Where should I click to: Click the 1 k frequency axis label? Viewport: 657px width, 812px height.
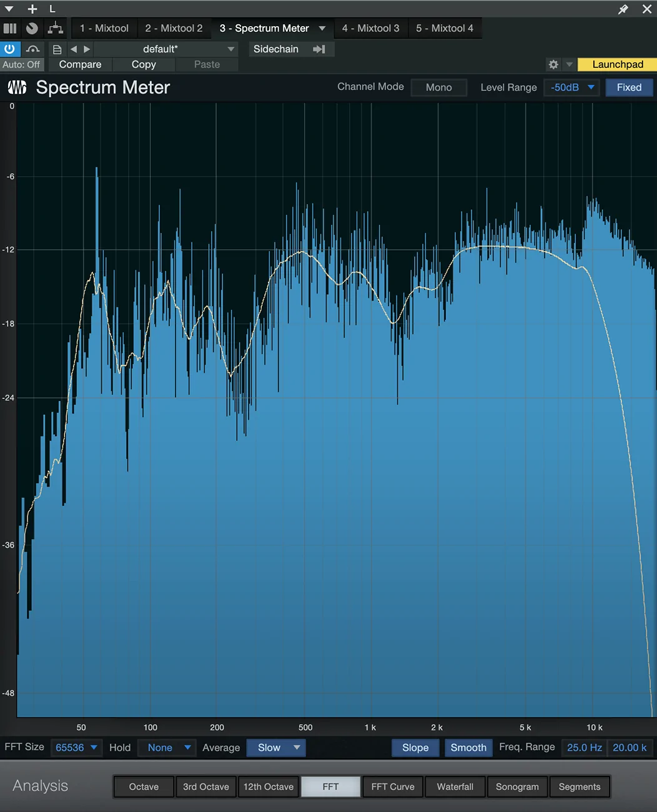tap(370, 727)
